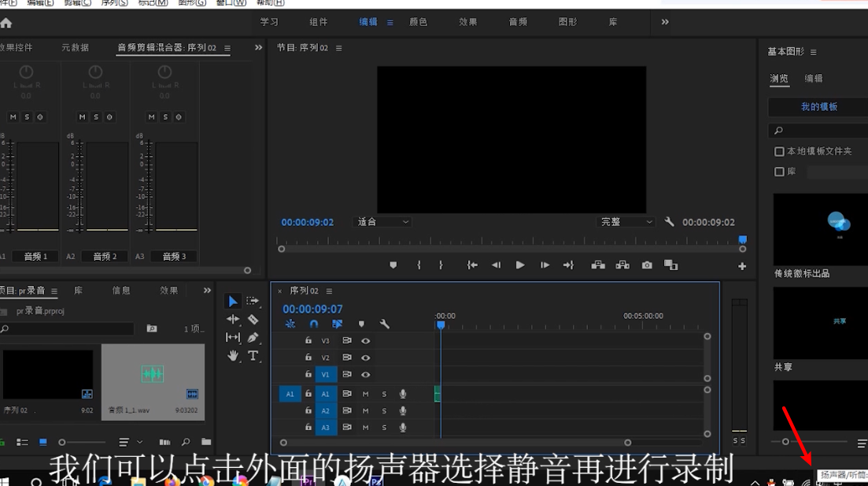This screenshot has width=868, height=486.
Task: Click the Add Marker icon in the timeline
Action: 361,324
